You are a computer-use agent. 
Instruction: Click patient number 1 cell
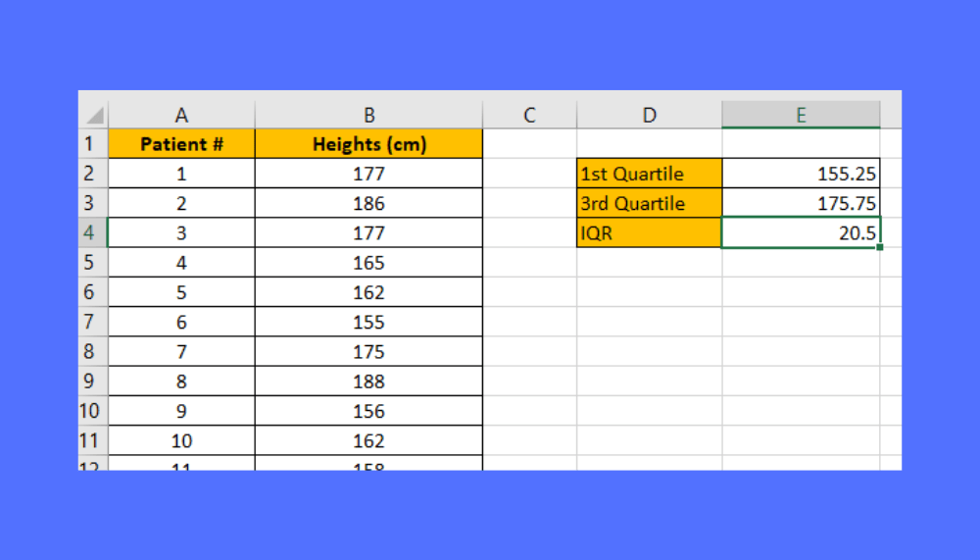[181, 174]
